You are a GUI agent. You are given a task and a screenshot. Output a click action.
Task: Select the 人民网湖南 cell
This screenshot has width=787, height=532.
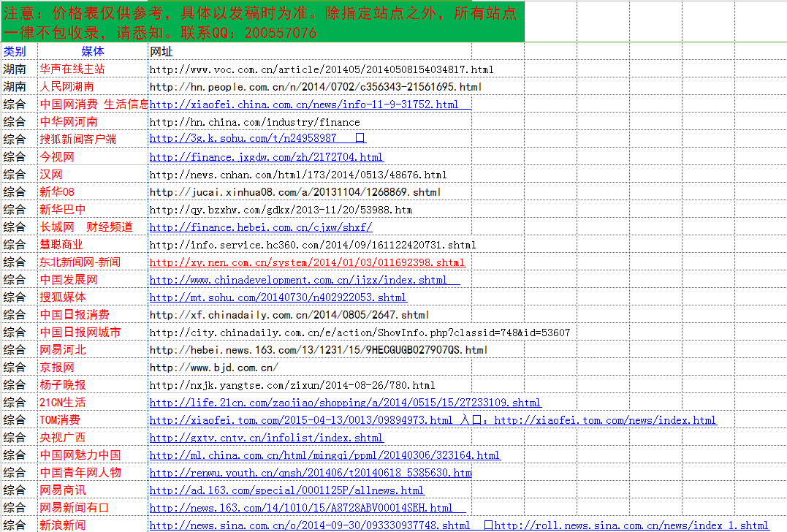click(93, 86)
